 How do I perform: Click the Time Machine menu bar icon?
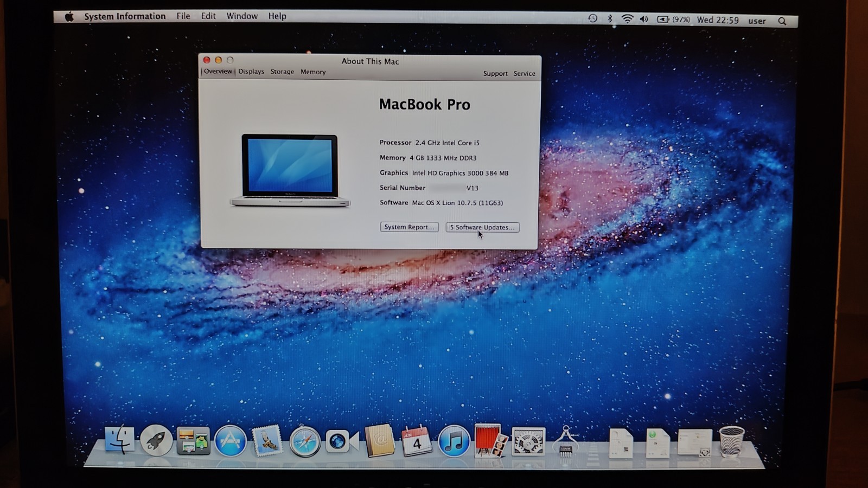pos(592,18)
